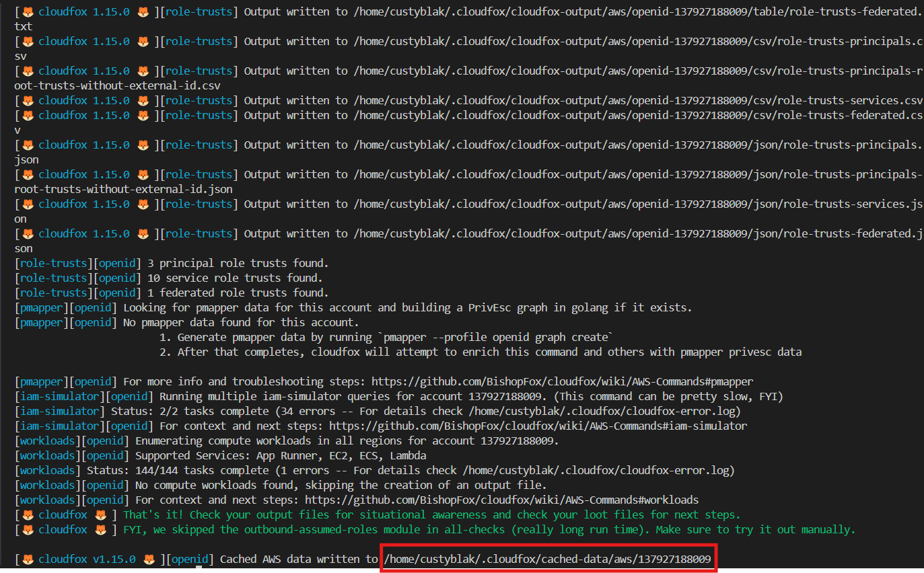Image resolution: width=924 pixels, height=573 pixels.
Task: Click '2. After that completes, cloudfox will attempt' line
Action: [481, 352]
